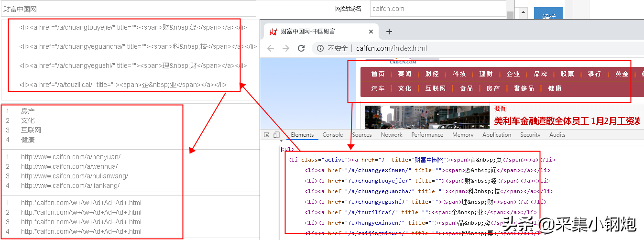Click the 企 业 source line in left panel
This screenshot has height=240, width=644.
(123, 85)
